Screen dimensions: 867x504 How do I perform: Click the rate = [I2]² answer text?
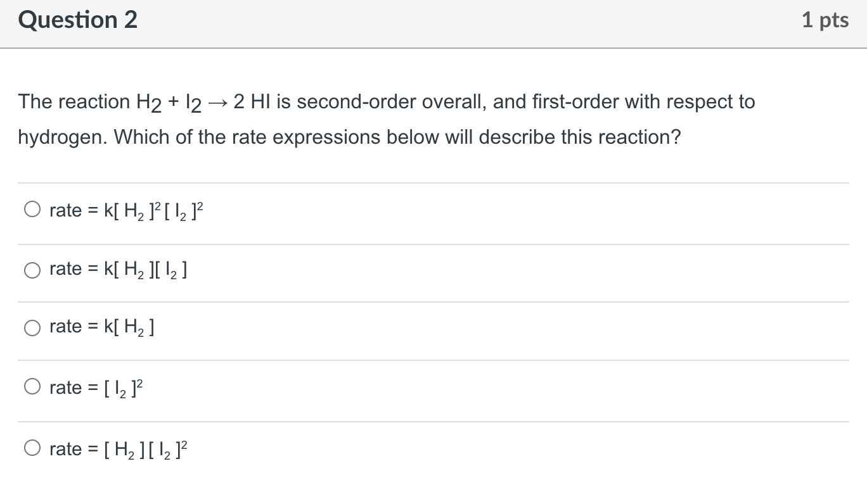(95, 387)
